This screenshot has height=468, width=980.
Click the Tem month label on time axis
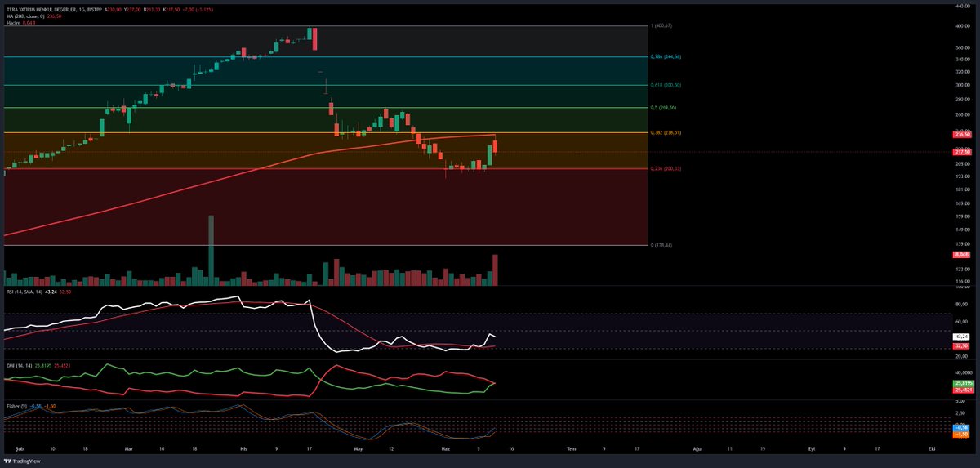(571, 448)
